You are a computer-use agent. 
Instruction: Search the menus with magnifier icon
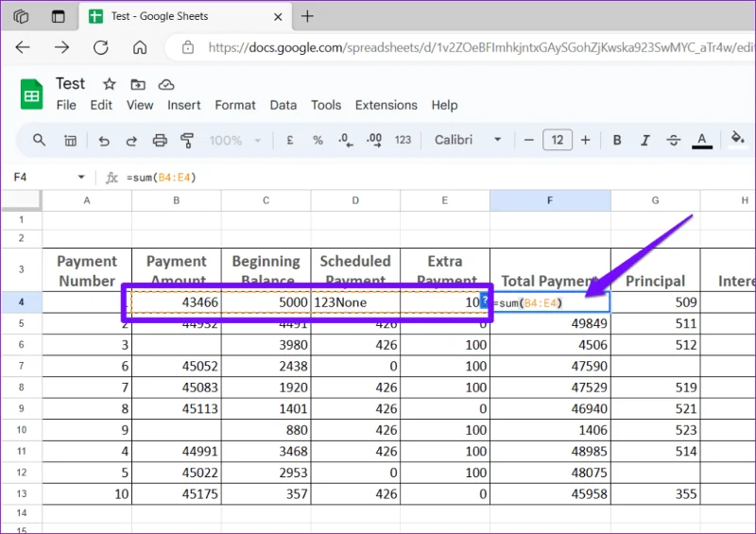coord(39,141)
